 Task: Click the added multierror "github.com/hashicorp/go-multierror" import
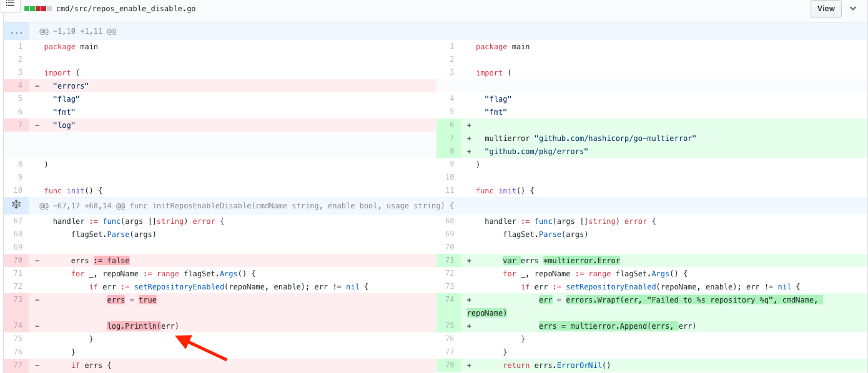[x=590, y=138]
